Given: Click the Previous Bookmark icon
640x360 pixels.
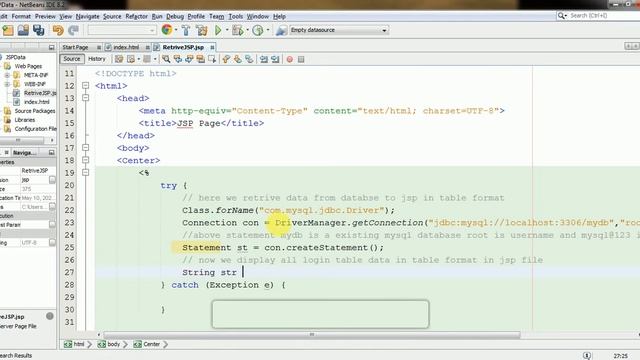Looking at the screenshot, I should point(226,59).
